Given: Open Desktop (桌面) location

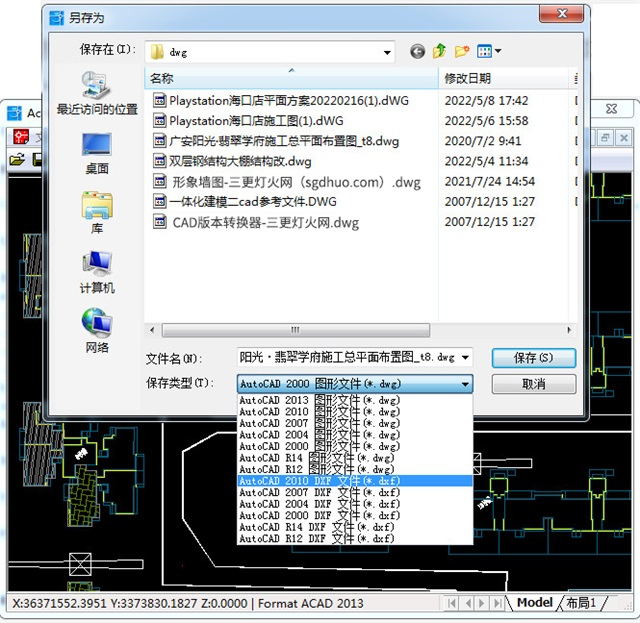Looking at the screenshot, I should pyautogui.click(x=97, y=154).
